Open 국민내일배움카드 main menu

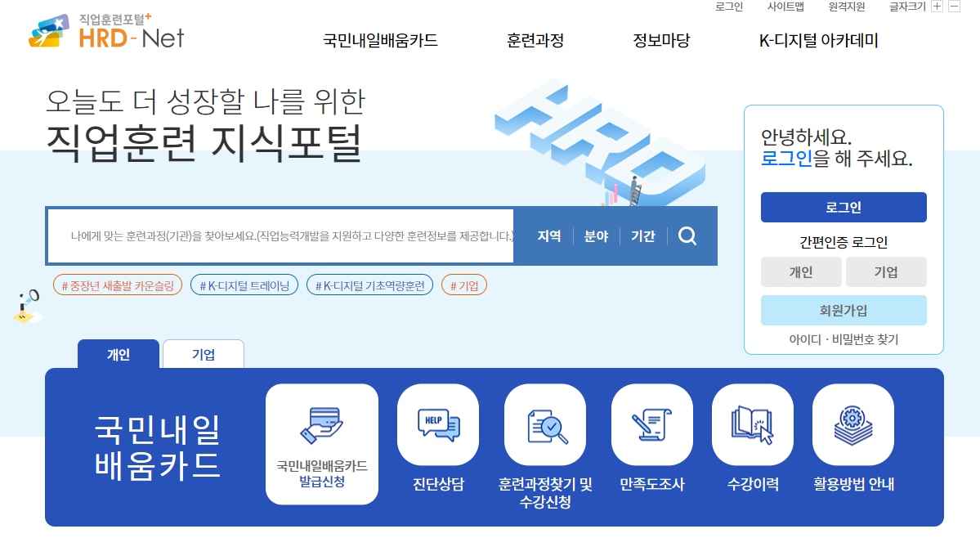pyautogui.click(x=380, y=41)
